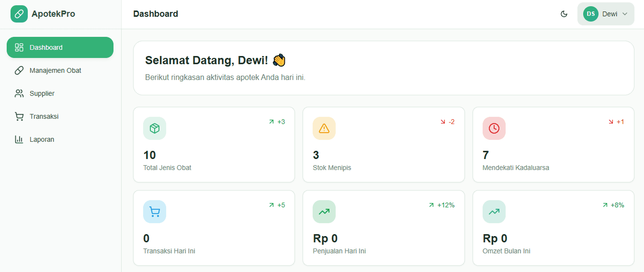
Task: Click the red clock icon on Mendekati Kadaluarsa
Action: click(494, 128)
